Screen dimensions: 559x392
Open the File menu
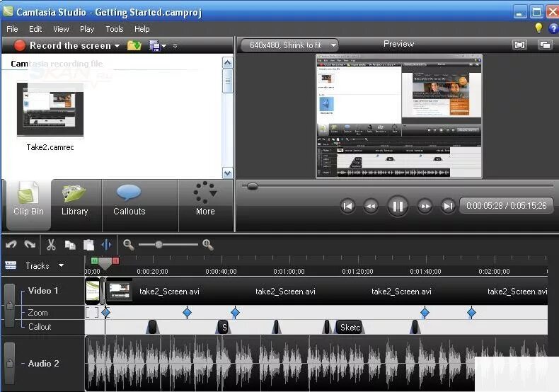click(12, 29)
